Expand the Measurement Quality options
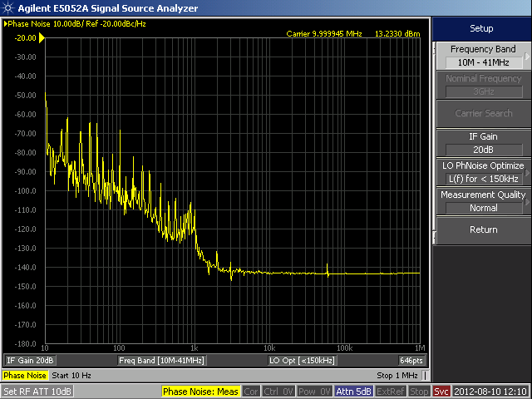This screenshot has width=532, height=399. pos(482,201)
